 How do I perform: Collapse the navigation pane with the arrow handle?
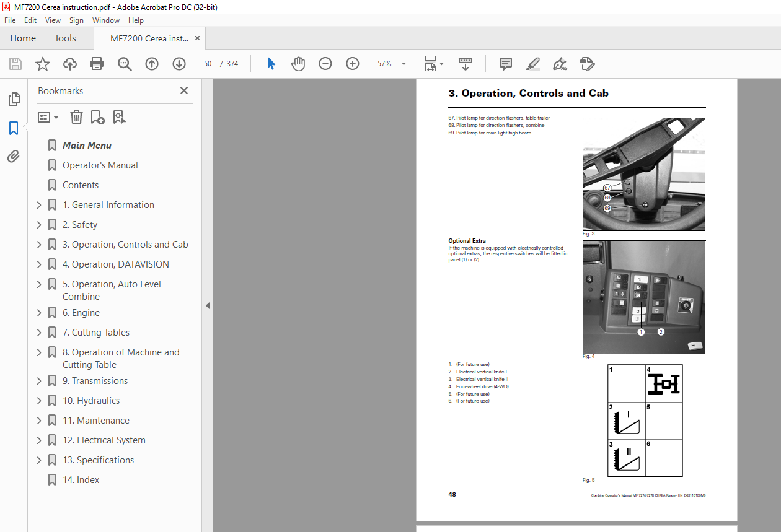(208, 305)
